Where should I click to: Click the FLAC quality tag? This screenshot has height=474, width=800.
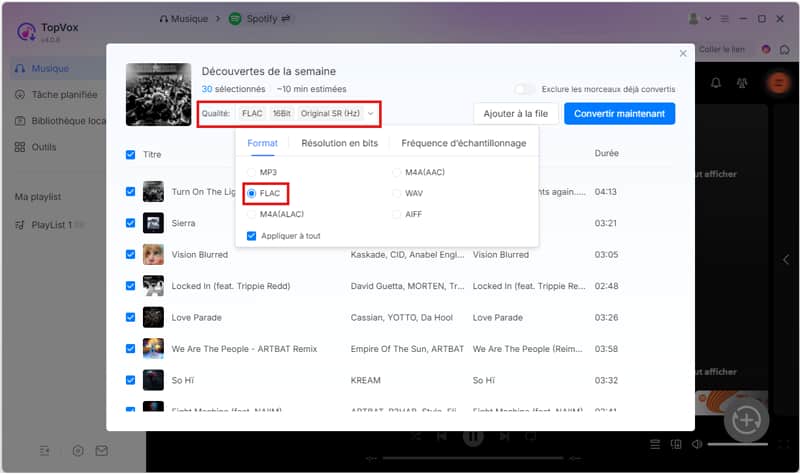[252, 114]
